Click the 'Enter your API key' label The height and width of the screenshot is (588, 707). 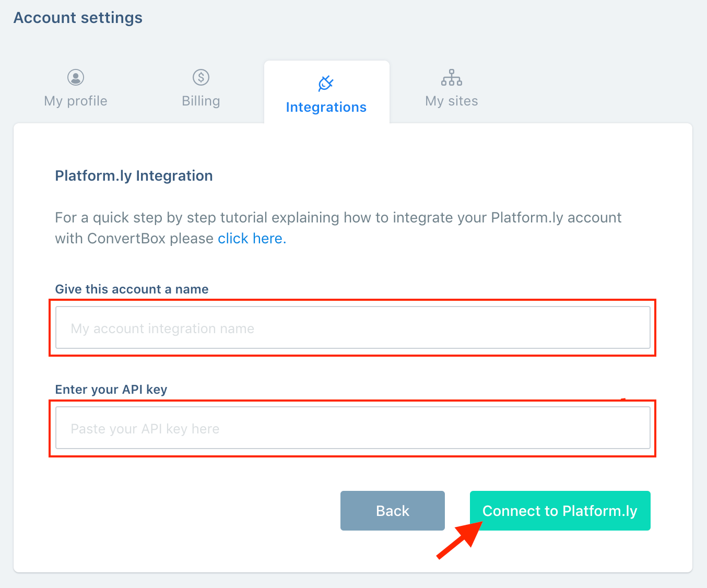click(x=111, y=390)
